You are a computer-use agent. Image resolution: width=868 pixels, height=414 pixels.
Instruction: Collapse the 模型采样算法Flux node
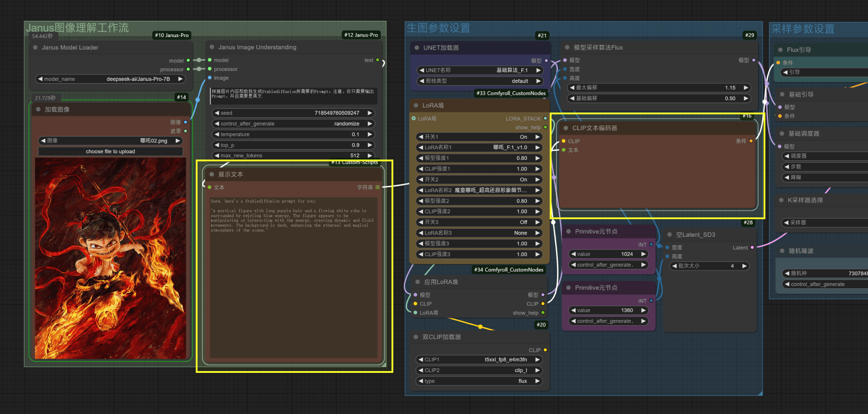(567, 47)
